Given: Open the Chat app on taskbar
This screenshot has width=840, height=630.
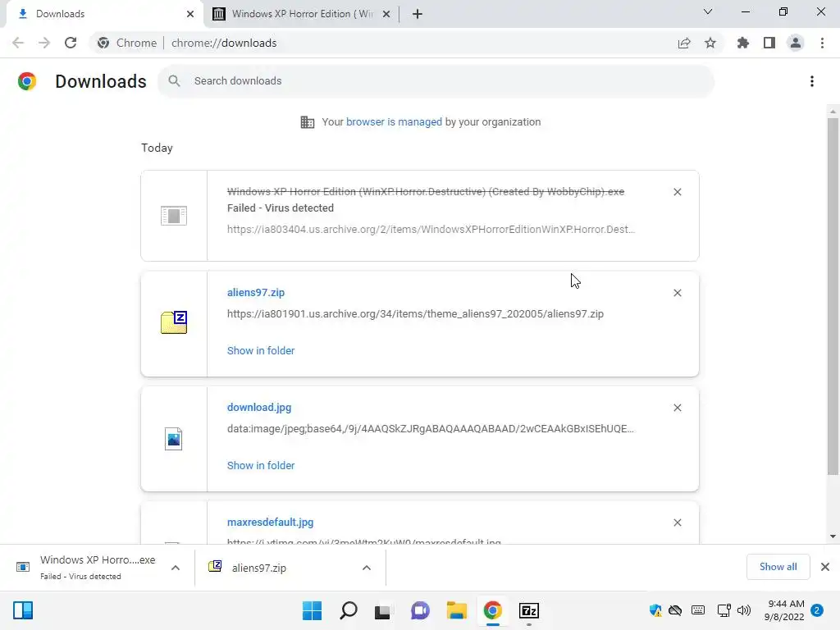Looking at the screenshot, I should pos(420,610).
